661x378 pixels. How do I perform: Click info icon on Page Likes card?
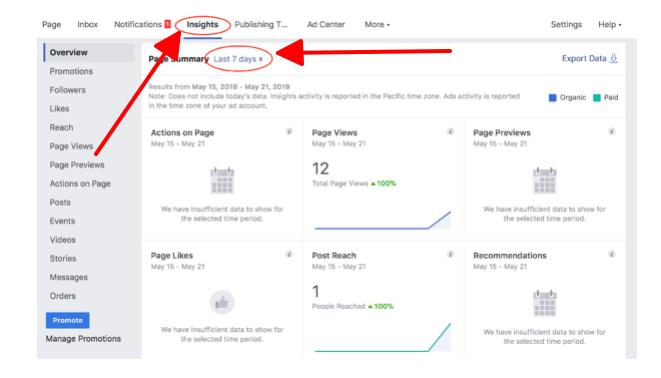point(289,254)
